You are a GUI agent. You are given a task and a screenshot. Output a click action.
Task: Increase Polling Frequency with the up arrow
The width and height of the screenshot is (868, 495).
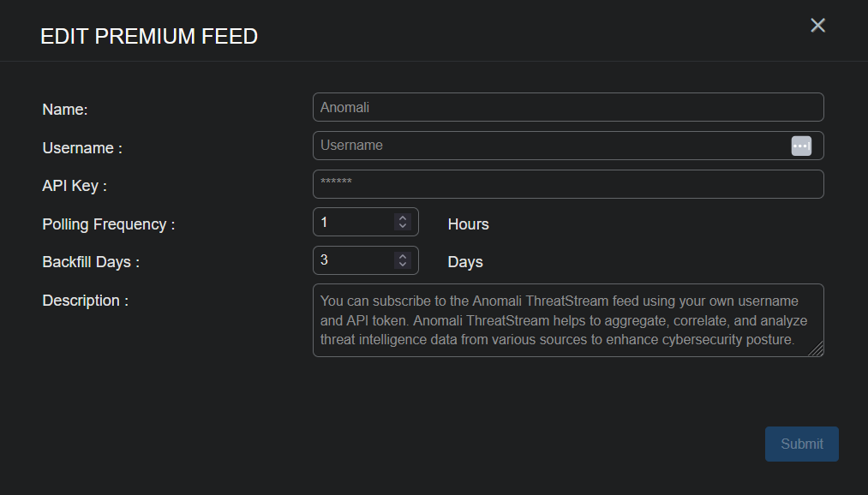(403, 218)
